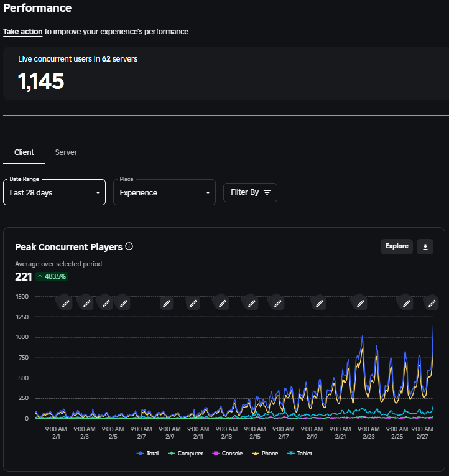Click the info icon beside Peak Concurrent Players

pyautogui.click(x=129, y=246)
